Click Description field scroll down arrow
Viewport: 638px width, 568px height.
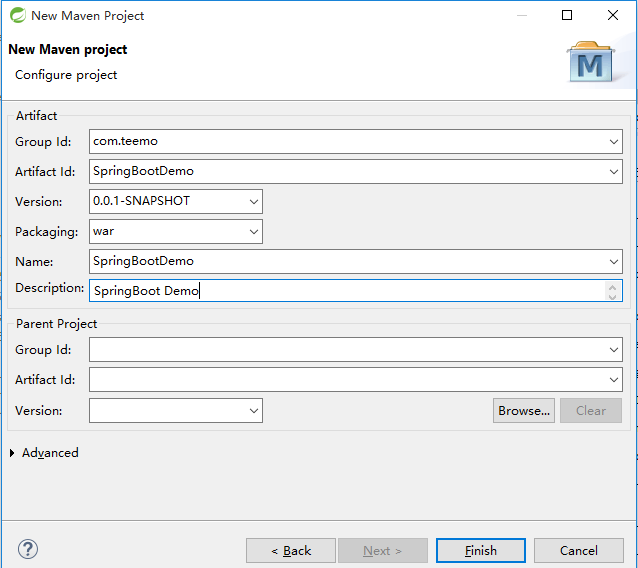point(612,296)
